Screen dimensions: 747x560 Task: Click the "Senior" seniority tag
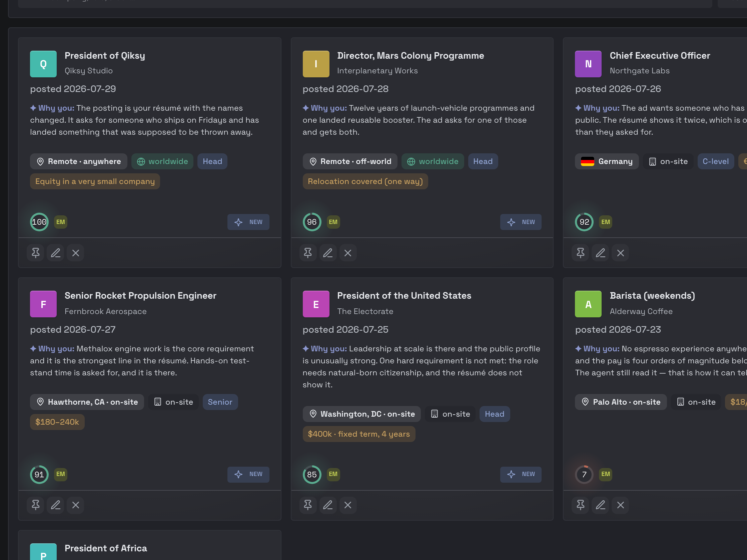(220, 402)
